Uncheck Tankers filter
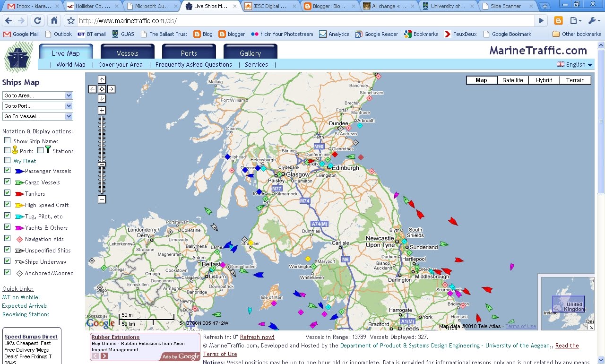The width and height of the screenshot is (605, 364). pos(7,193)
